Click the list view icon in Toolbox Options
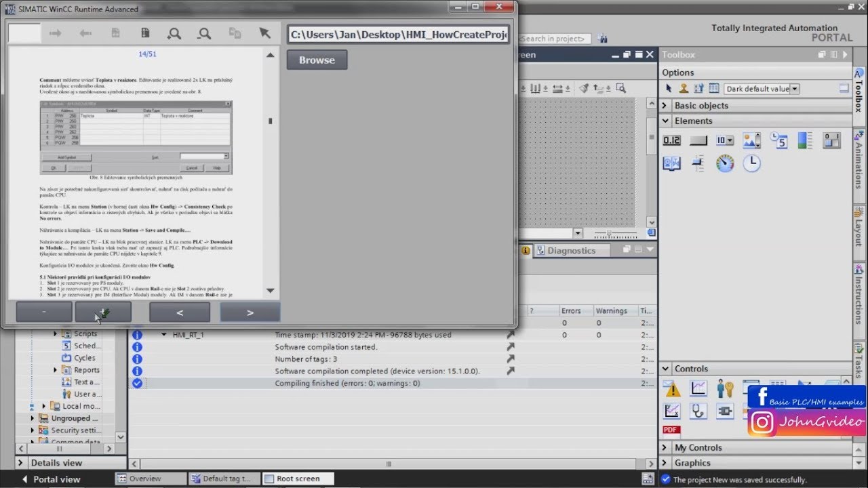Screen dimensions: 868x488 tap(713, 88)
